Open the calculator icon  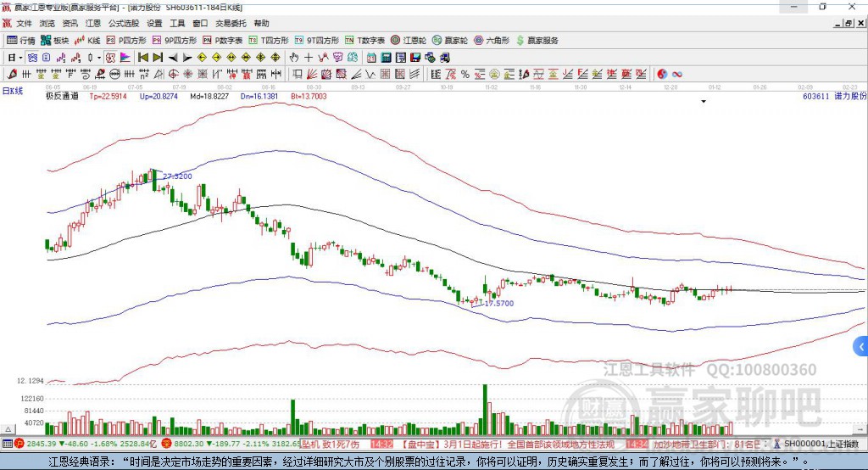[x=386, y=58]
